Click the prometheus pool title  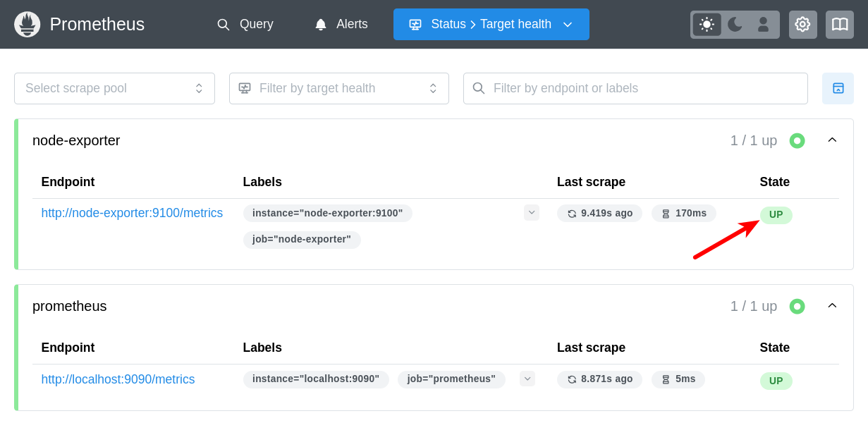[70, 306]
